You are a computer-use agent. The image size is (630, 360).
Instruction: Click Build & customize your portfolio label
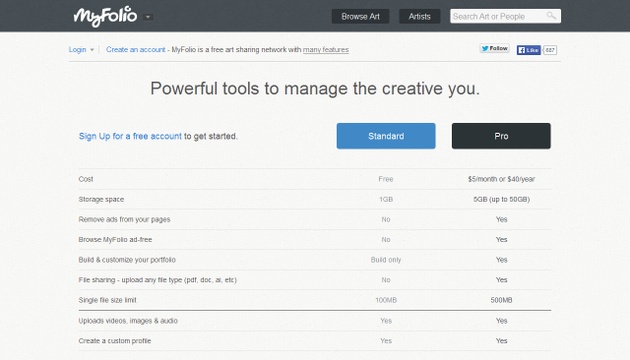tap(127, 260)
